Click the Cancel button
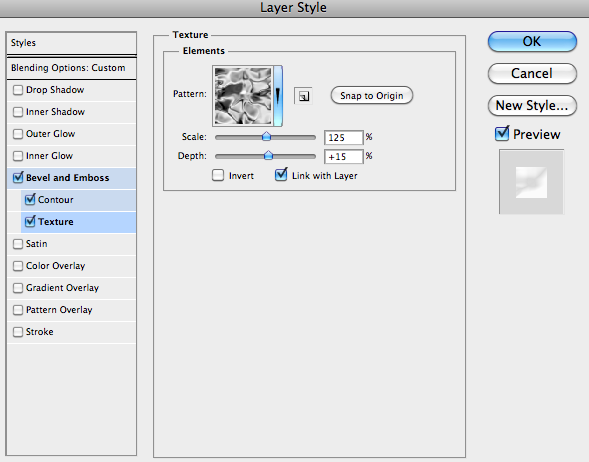Image resolution: width=589 pixels, height=462 pixels. pos(532,73)
